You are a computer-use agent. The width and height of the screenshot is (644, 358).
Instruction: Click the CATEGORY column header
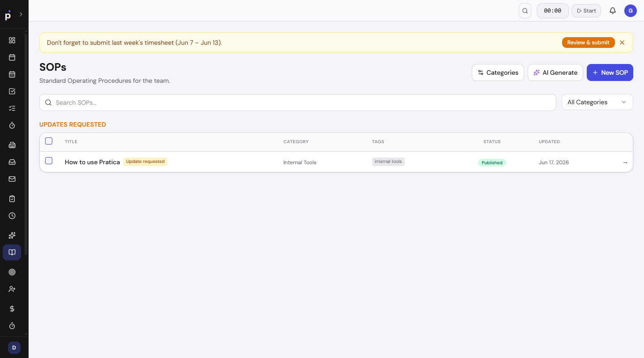point(296,142)
